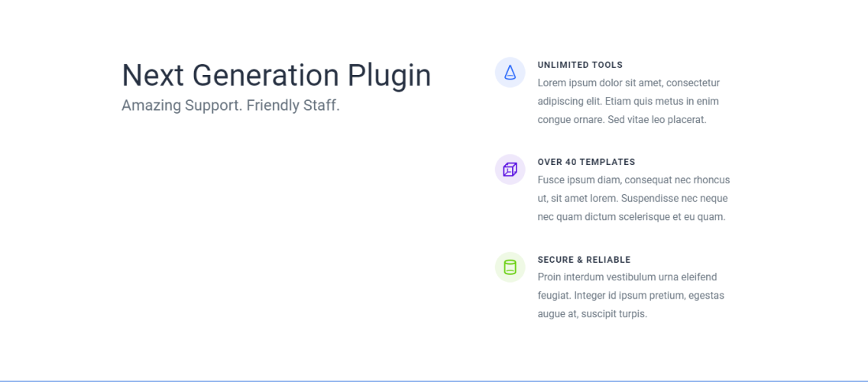Click the line starting "Fusce ipsum diam"
868x382 pixels.
(634, 180)
